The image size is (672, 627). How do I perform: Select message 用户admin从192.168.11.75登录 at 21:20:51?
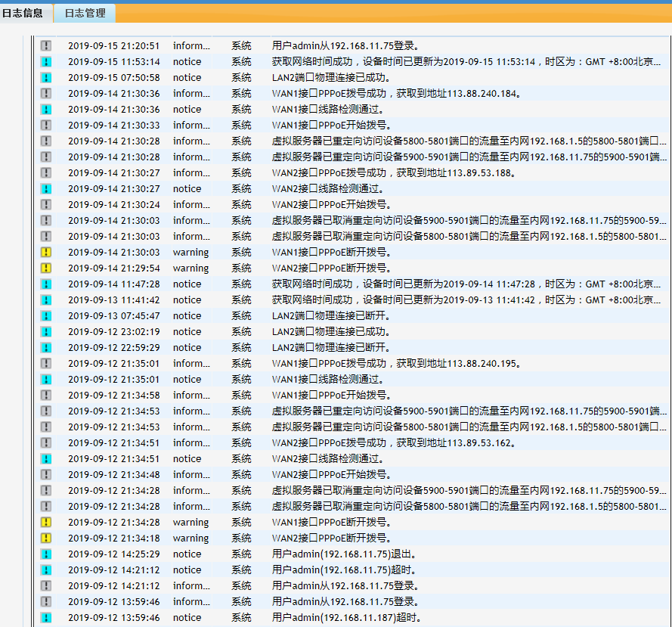345,46
